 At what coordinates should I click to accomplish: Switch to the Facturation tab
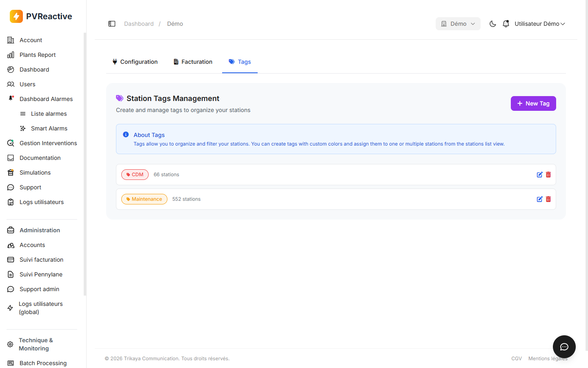193,62
